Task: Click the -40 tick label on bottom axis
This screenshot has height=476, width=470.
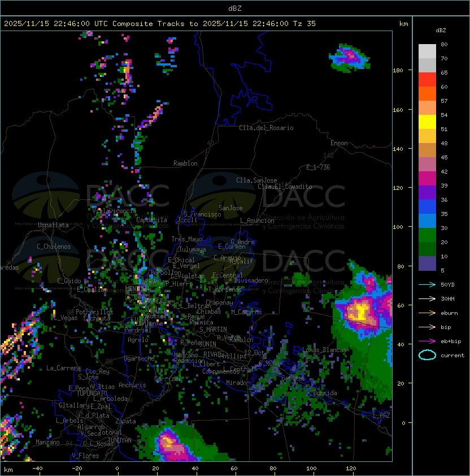Action: [x=37, y=469]
